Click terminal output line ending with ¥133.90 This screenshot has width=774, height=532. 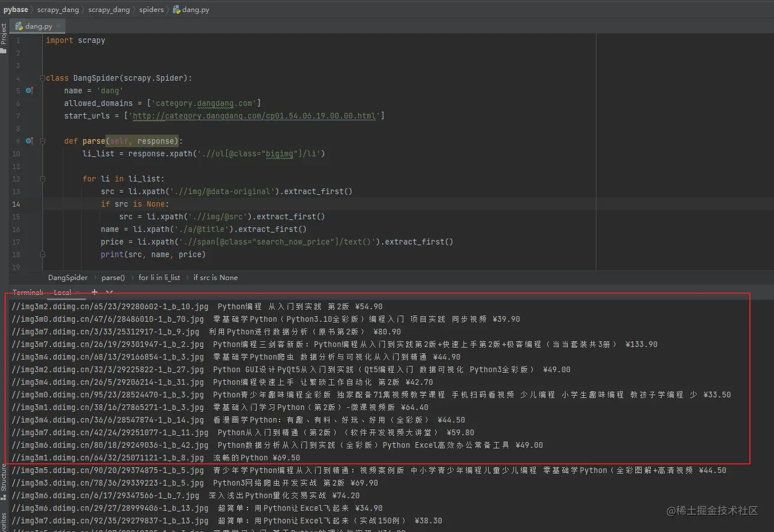tap(335, 344)
